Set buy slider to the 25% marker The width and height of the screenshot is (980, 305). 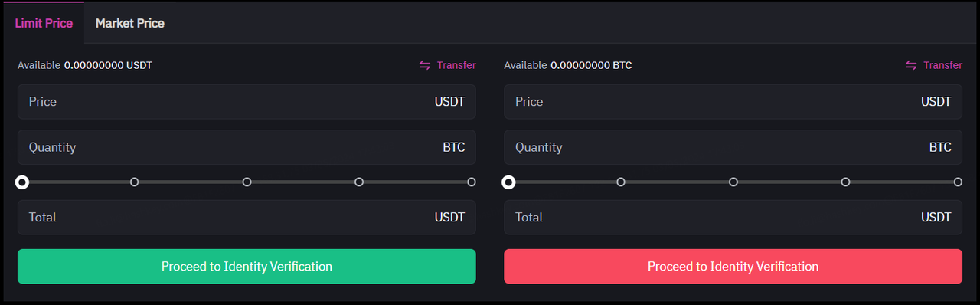tap(135, 182)
